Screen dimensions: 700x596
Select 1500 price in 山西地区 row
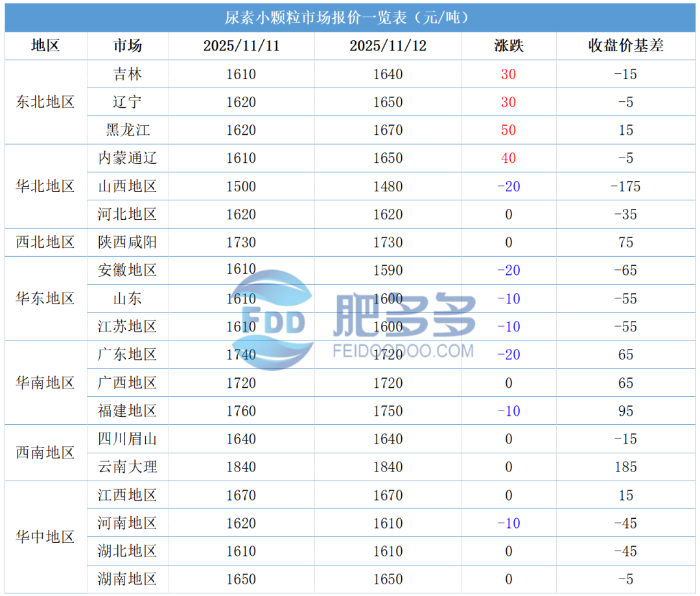[241, 186]
